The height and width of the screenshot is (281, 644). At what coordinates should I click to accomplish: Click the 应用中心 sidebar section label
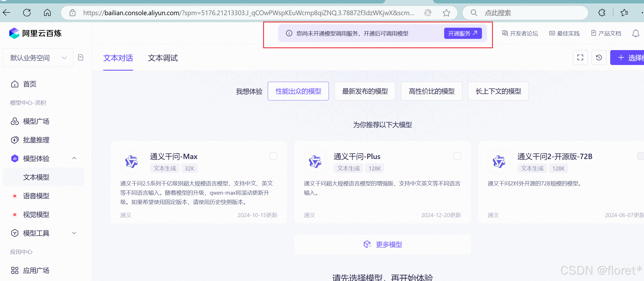21,252
